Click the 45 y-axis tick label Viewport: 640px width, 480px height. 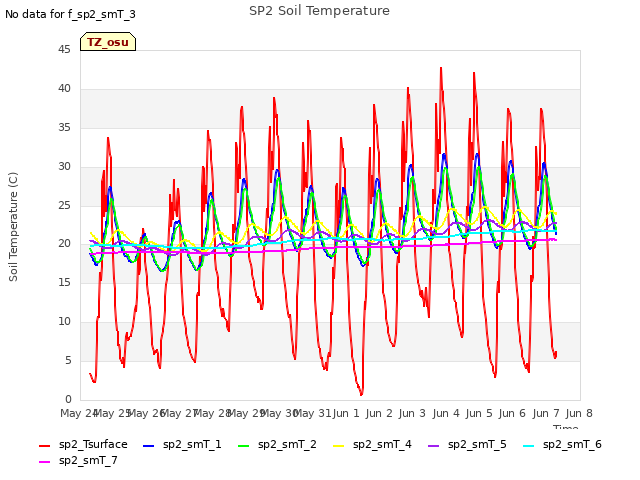pos(64,49)
